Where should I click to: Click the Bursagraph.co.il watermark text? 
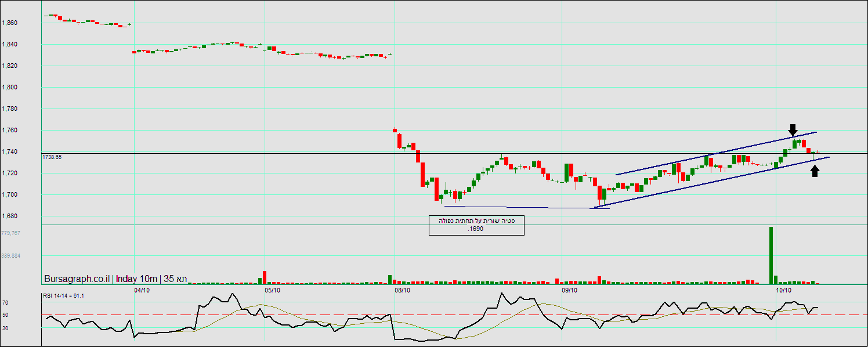(x=77, y=279)
